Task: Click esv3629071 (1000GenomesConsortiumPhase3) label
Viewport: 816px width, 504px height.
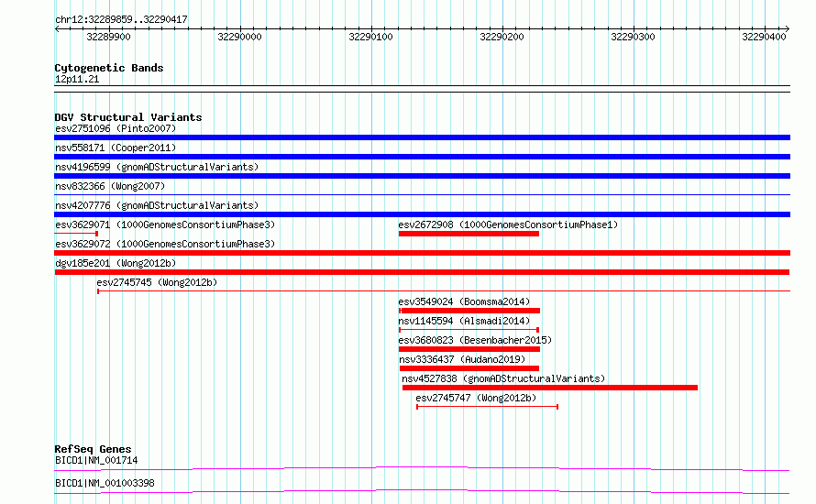Action: click(x=165, y=225)
